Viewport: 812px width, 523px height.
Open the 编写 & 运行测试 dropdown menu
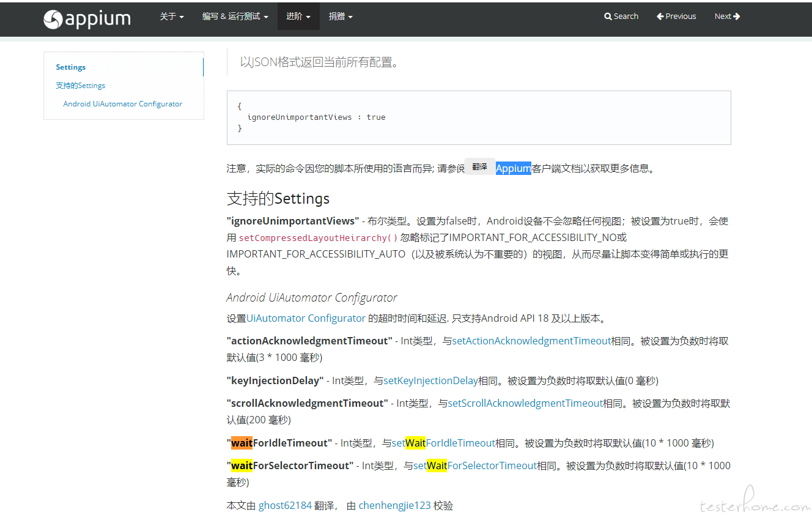click(235, 17)
